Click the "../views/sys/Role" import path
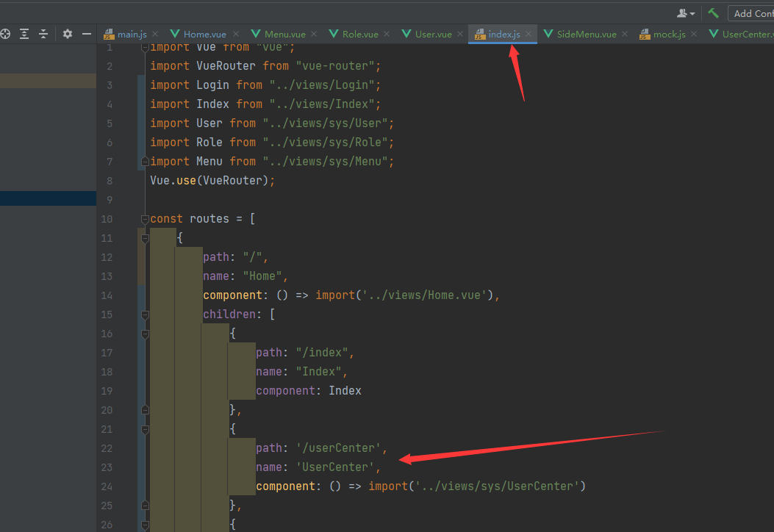Screen dimensions: 774x532 point(326,142)
